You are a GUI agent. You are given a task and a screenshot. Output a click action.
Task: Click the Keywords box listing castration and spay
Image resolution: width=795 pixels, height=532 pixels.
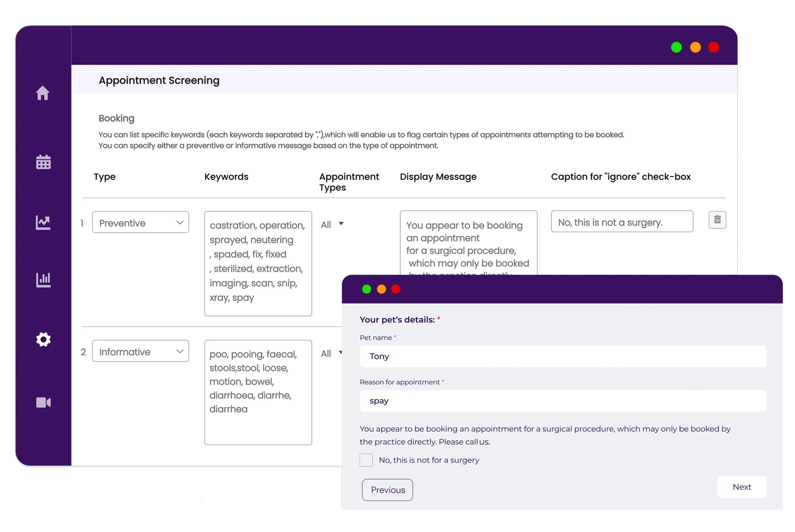(x=258, y=263)
